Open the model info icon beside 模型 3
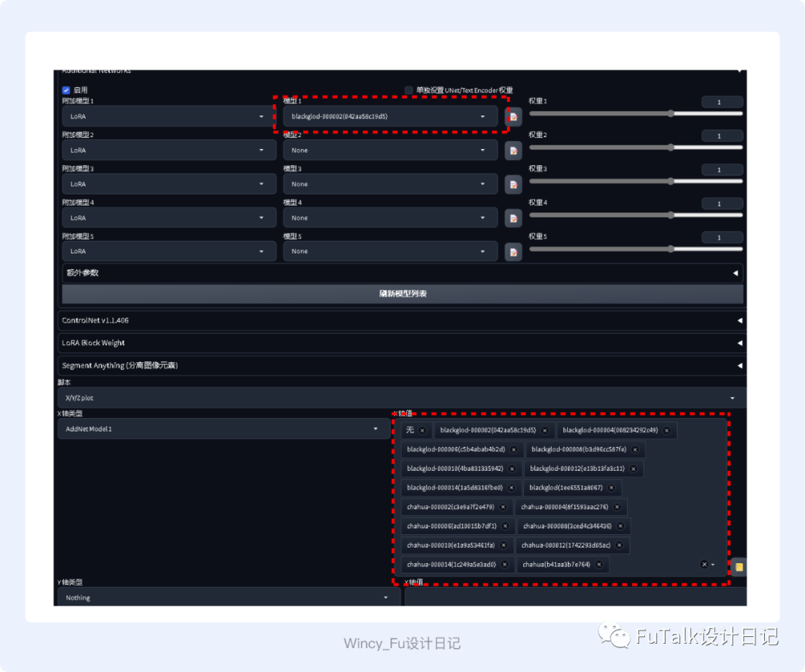 [513, 185]
